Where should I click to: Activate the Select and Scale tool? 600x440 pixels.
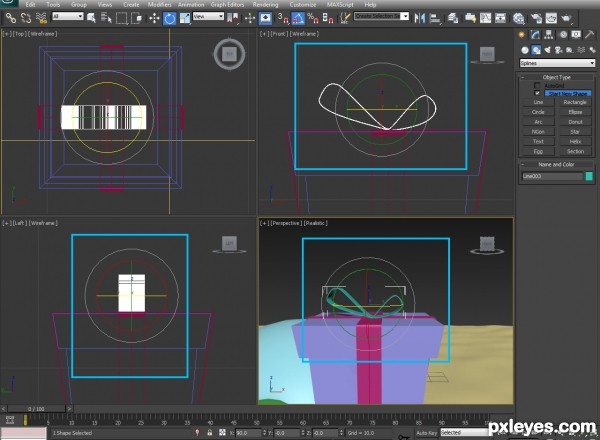(x=185, y=18)
